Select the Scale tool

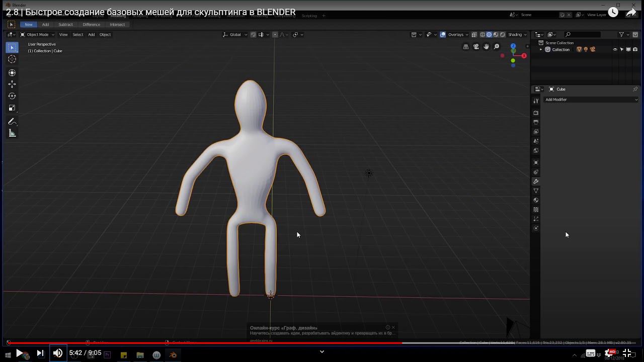pyautogui.click(x=12, y=108)
